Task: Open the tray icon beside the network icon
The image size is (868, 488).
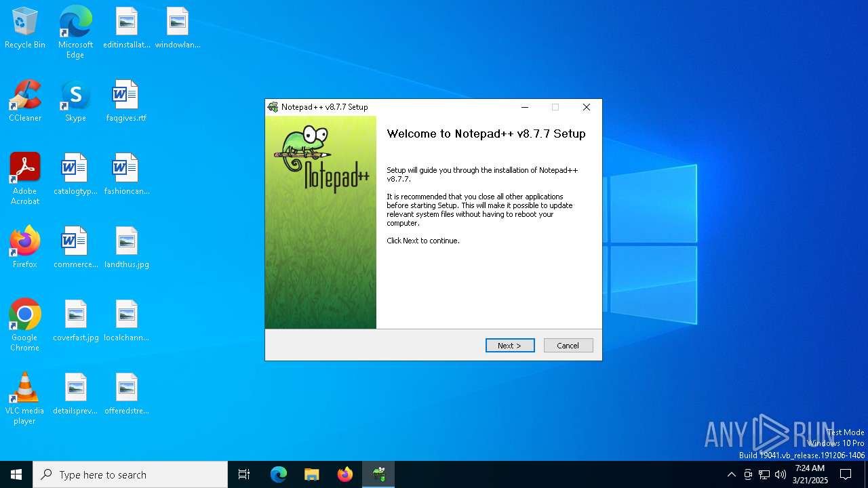Action: tap(748, 474)
